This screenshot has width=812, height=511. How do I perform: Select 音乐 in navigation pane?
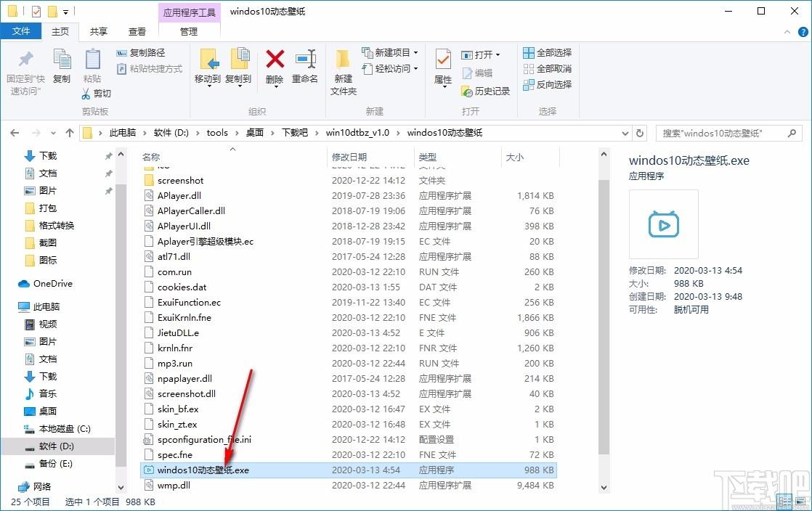pos(48,394)
